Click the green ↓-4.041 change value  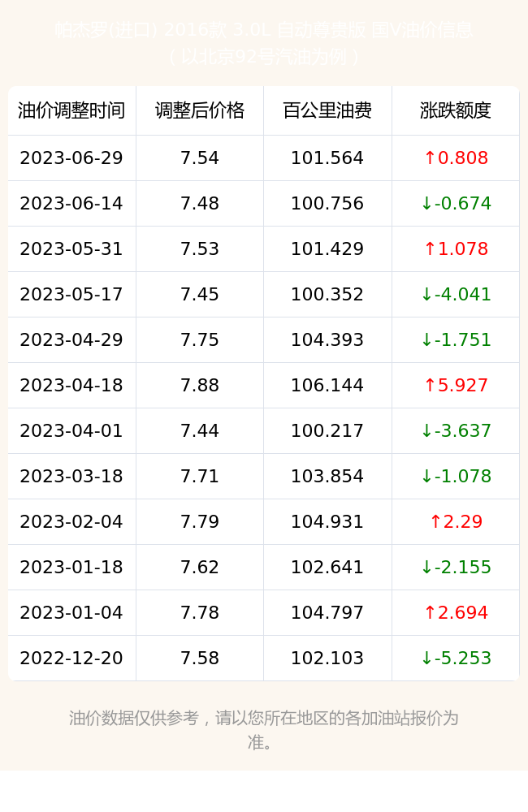point(456,295)
